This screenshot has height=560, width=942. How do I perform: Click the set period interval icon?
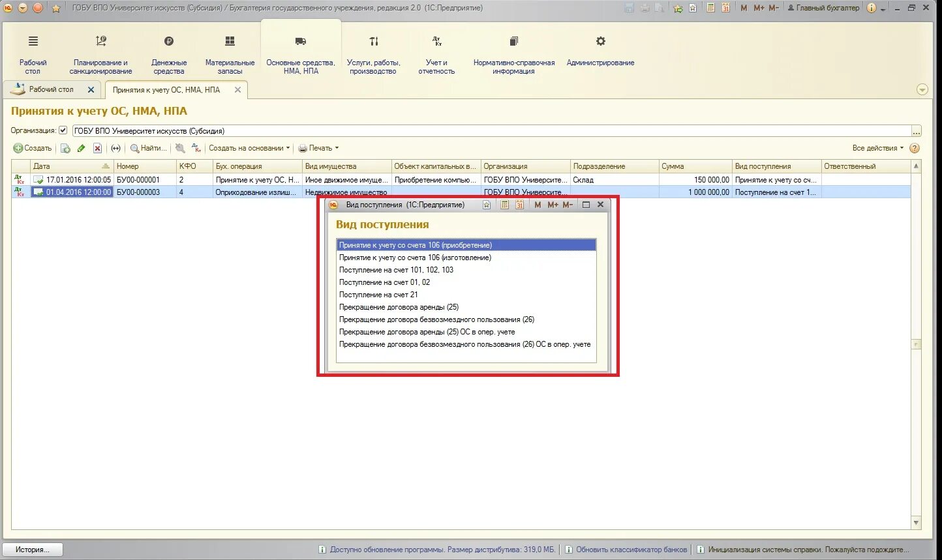click(115, 149)
